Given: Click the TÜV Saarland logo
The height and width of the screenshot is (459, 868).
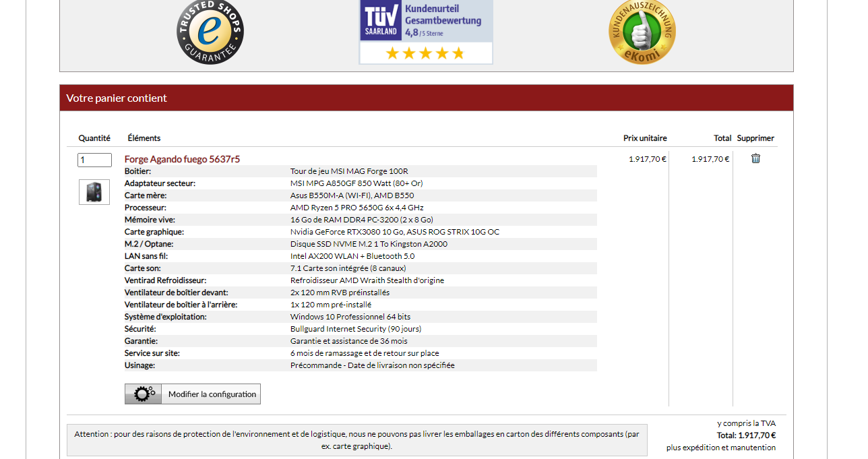Looking at the screenshot, I should pyautogui.click(x=381, y=20).
